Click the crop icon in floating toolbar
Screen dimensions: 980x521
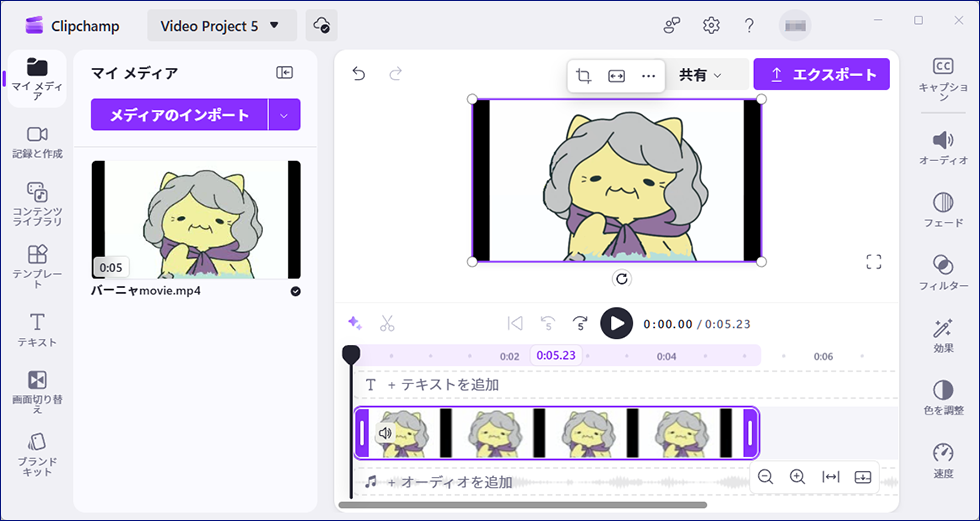click(584, 76)
